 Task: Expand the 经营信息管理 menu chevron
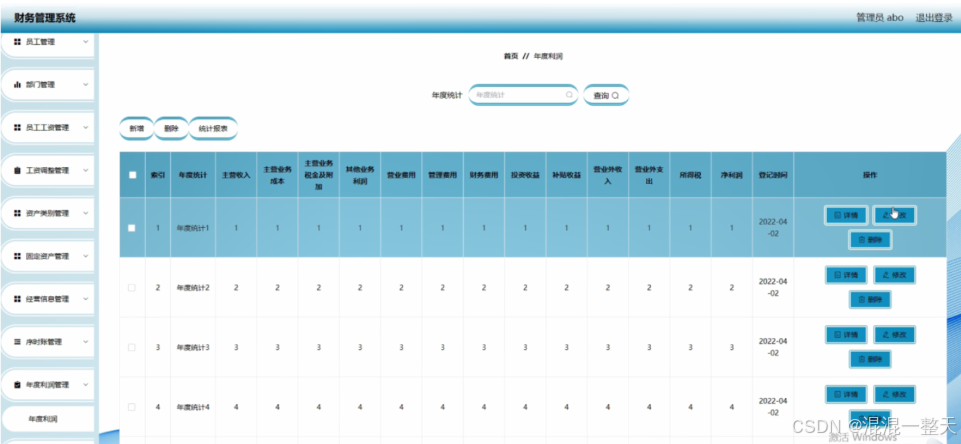tap(85, 299)
